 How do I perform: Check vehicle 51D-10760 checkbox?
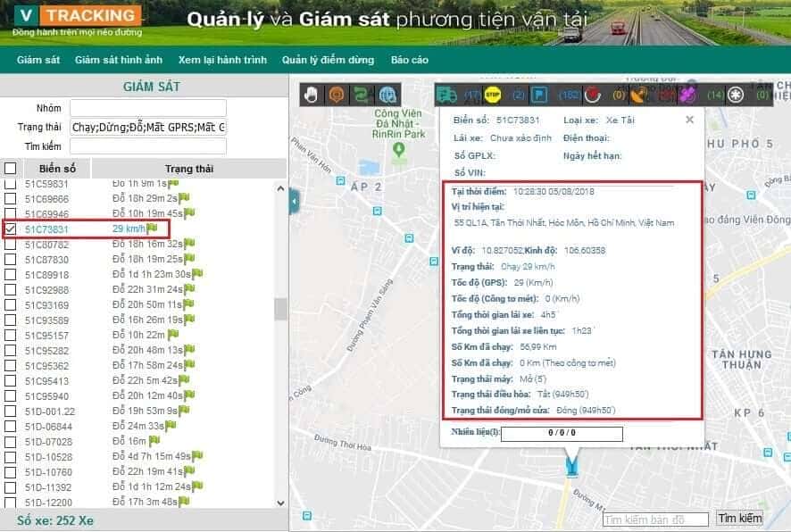coord(10,472)
